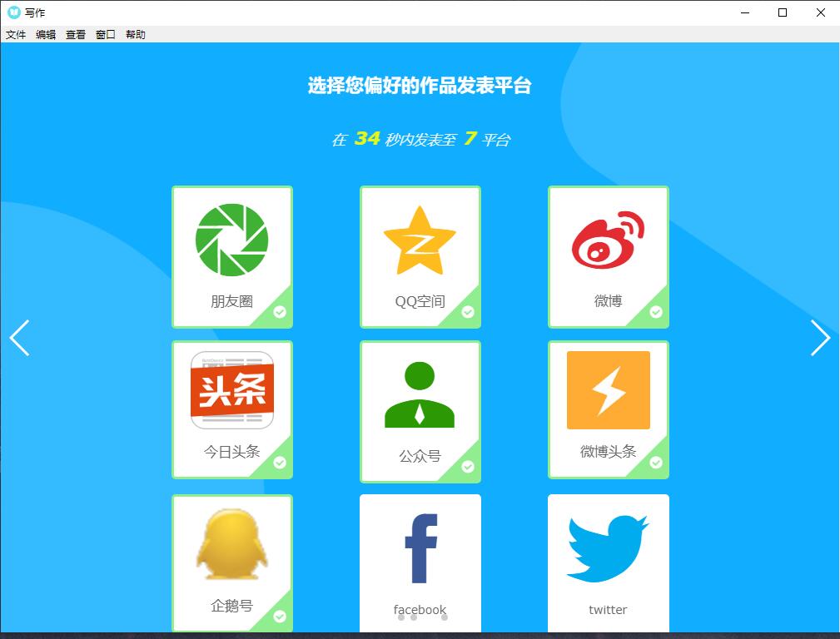The width and height of the screenshot is (840, 639).
Task: Uncheck the 朋友圈 green checkmark
Action: pos(280,312)
